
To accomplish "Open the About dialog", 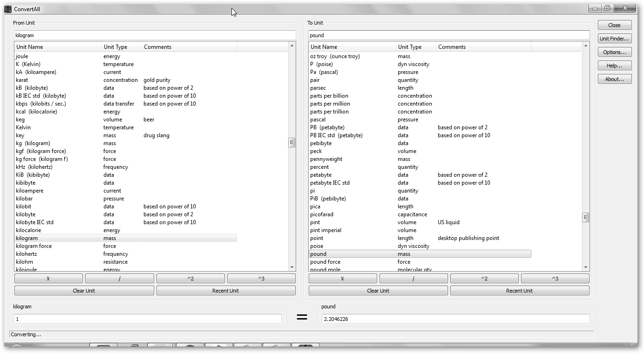I will 615,79.
